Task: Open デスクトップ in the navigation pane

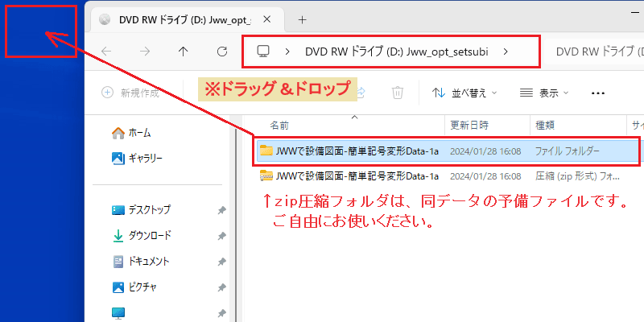Action: pos(142,210)
